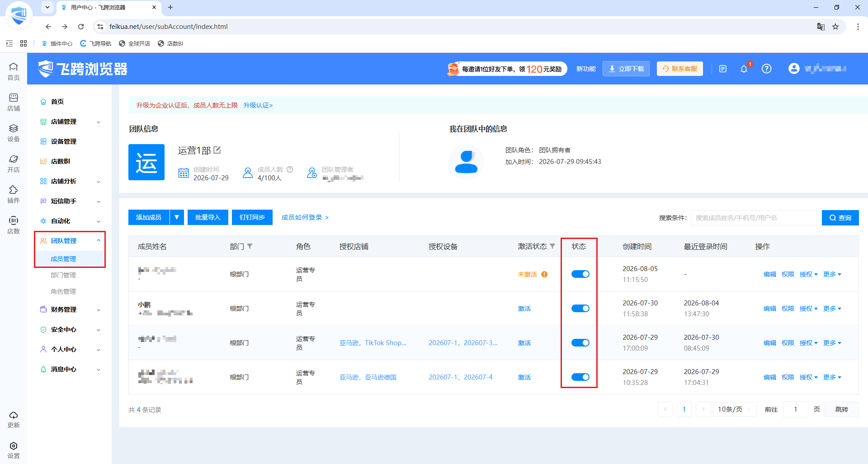Go back to the previous page
868x464 pixels.
click(48, 27)
